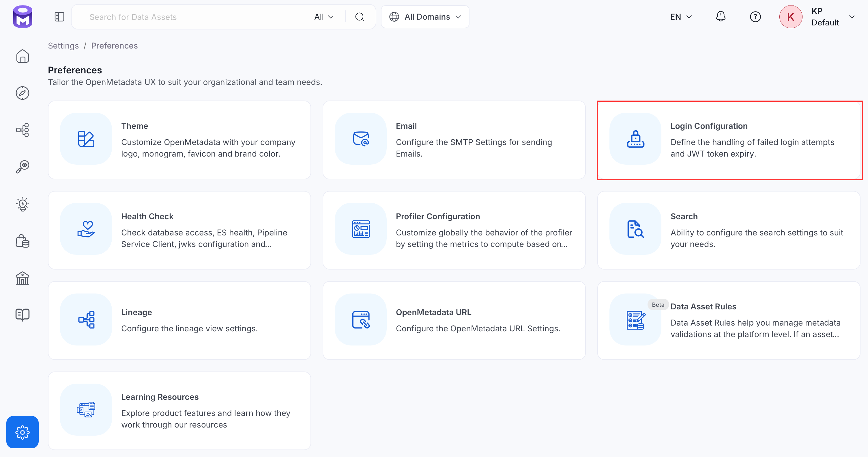Click 'Define the handling of failed login' text
Viewport: 868px width, 457px height.
click(752, 148)
